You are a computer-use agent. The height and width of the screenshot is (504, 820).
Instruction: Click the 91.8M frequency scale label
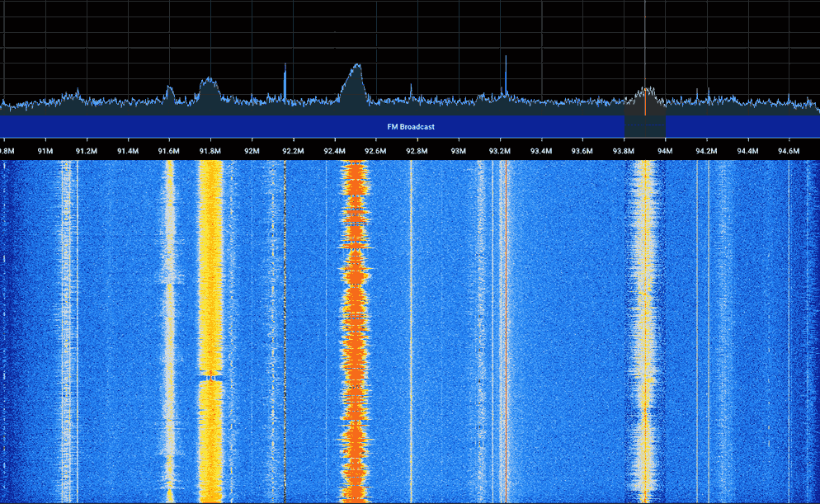210,151
